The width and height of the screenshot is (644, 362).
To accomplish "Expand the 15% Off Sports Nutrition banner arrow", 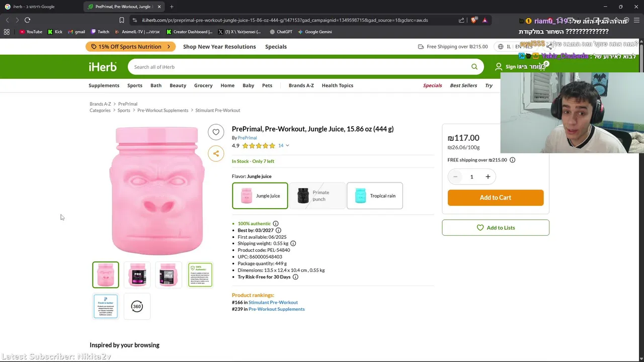I will click(x=169, y=47).
